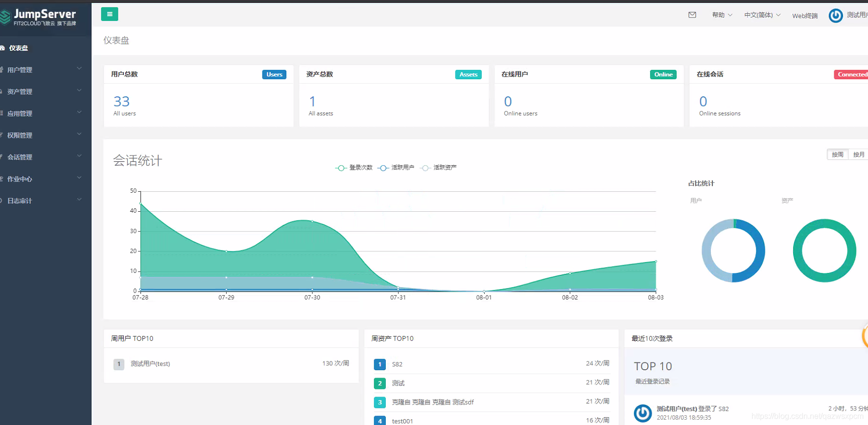
Task: Switch chart to 按周 view
Action: [838, 155]
